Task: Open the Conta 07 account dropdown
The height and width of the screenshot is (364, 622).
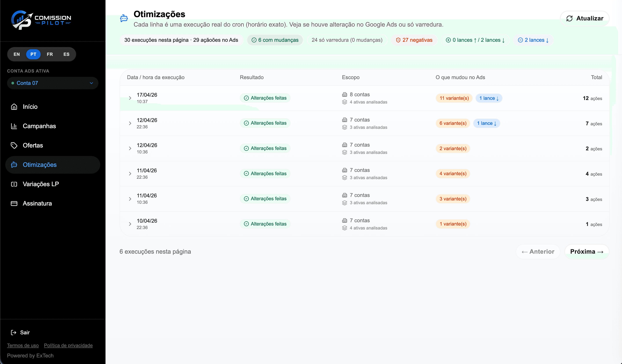Action: pos(53,83)
